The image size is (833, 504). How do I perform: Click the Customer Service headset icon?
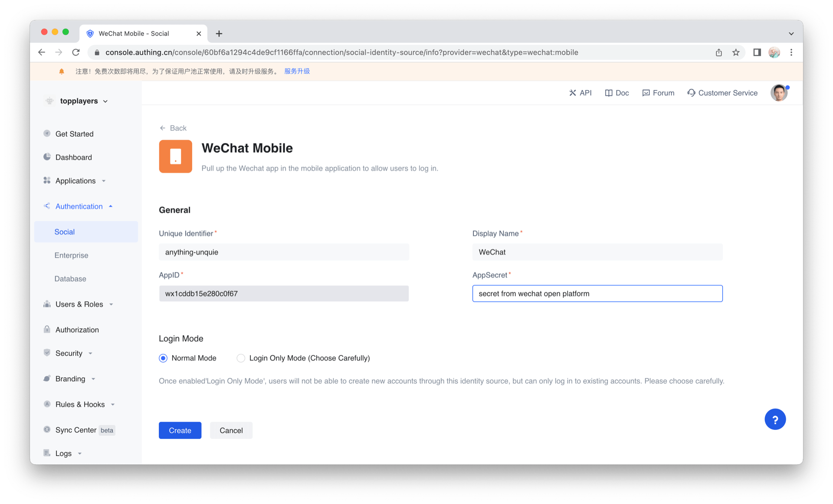coord(691,93)
